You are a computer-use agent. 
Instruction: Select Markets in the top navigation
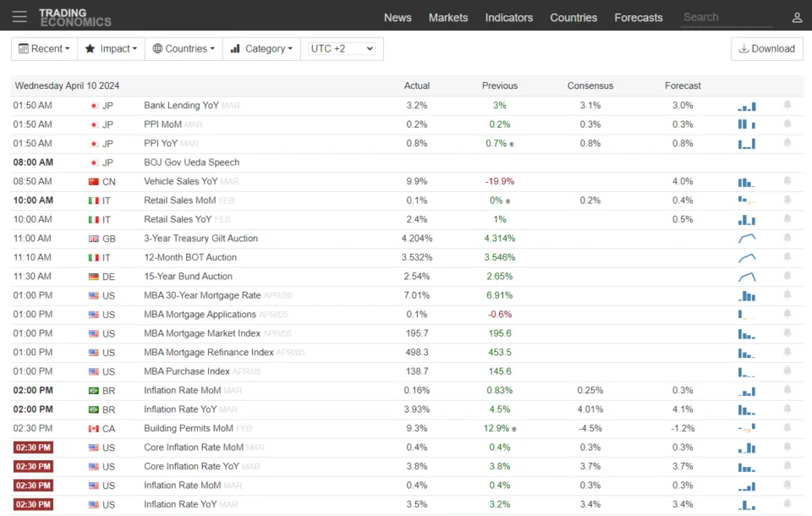coord(448,17)
